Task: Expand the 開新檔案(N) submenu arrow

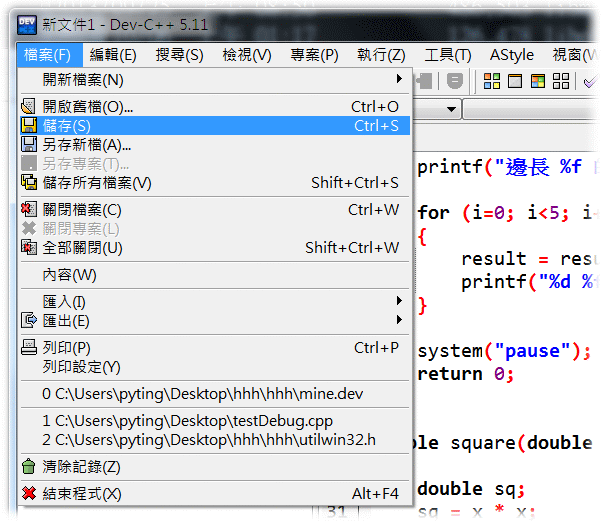Action: [x=399, y=79]
